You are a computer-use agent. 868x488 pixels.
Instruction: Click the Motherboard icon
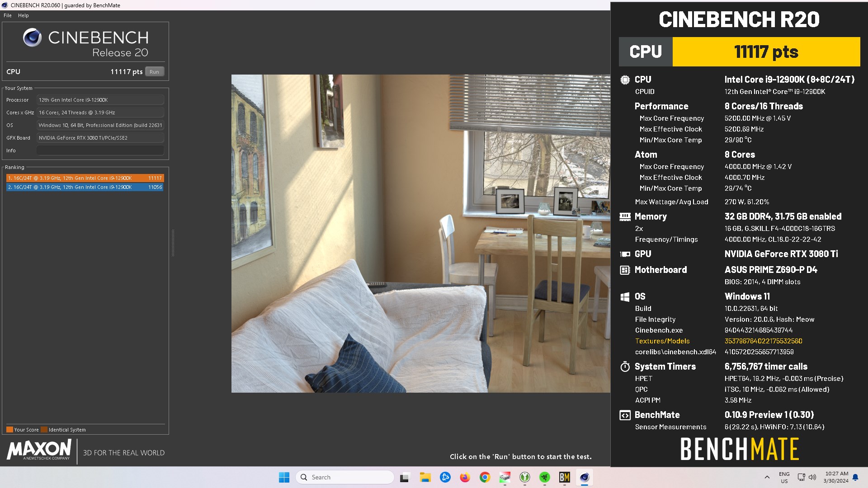pos(625,270)
